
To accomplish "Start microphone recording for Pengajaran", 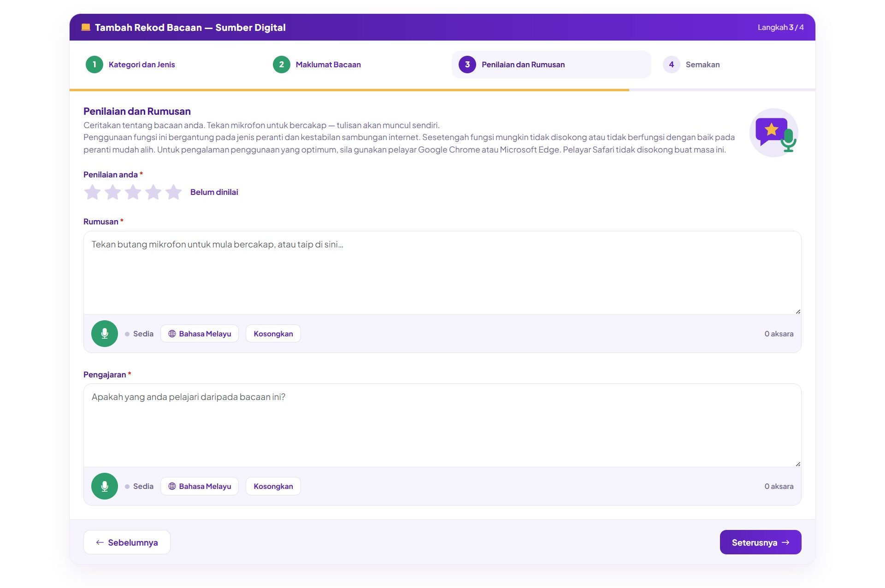I will 105,486.
